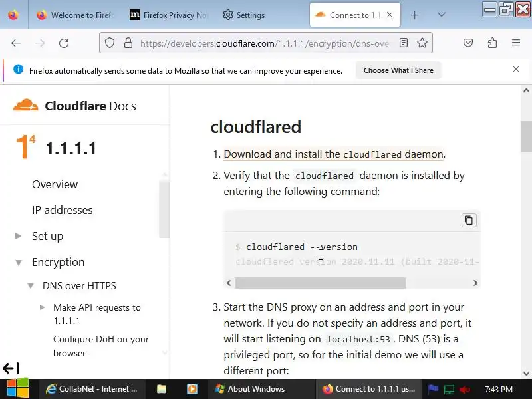Click the address bar URL field
This screenshot has width=532, height=399.
coord(265,43)
